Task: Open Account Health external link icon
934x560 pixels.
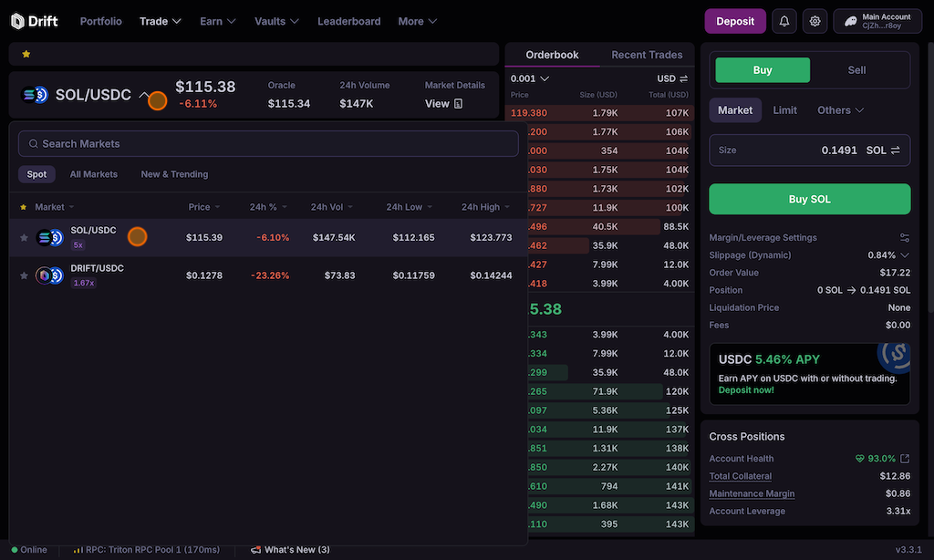Action: pos(905,459)
